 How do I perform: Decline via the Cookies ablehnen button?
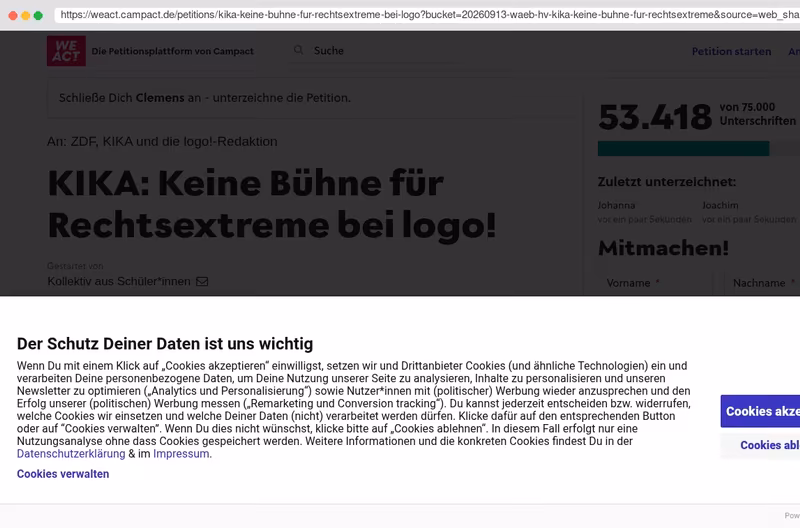tap(760, 445)
